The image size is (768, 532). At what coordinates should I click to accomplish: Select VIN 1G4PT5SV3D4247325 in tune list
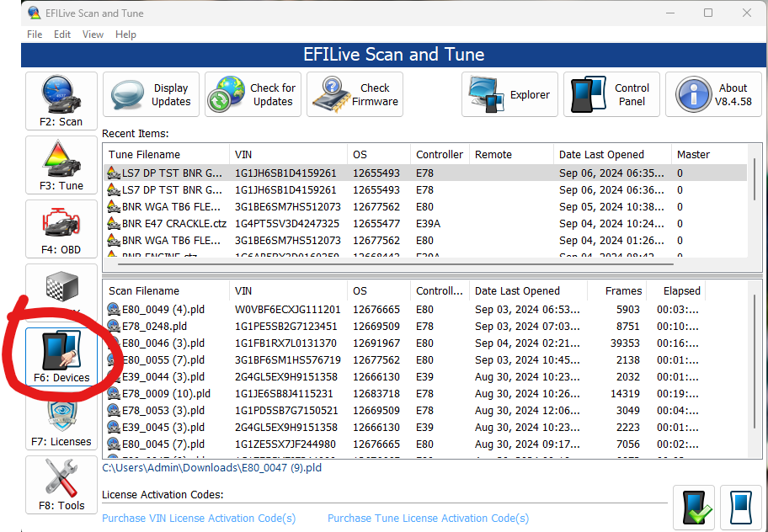[x=287, y=224]
